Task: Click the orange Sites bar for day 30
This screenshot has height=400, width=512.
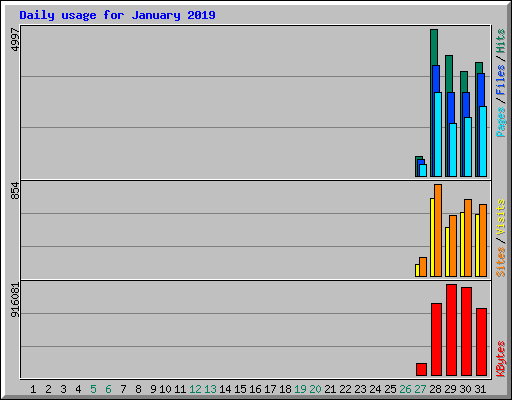Action: (468, 238)
